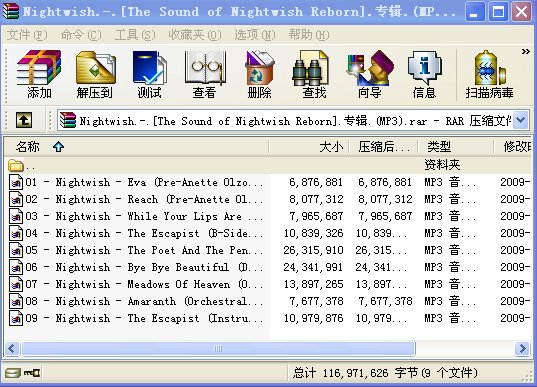Image resolution: width=537 pixels, height=387 pixels.
Task: Close the WinRAR window
Action: (x=521, y=12)
